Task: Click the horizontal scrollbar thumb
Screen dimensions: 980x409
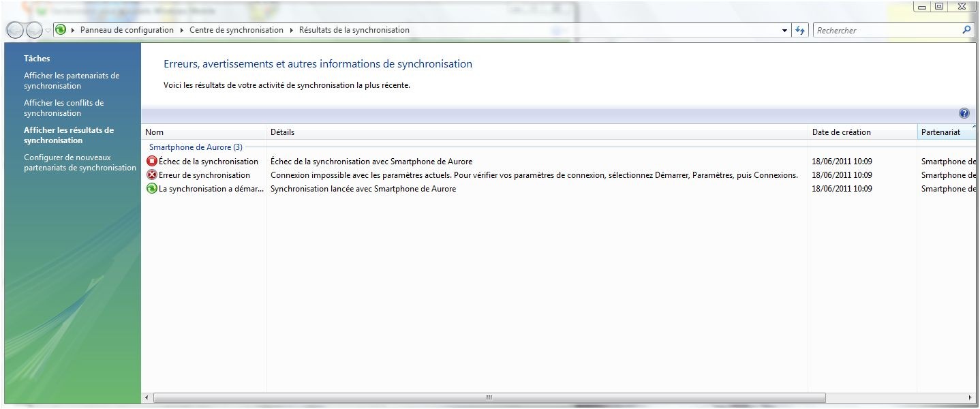Action: point(489,397)
